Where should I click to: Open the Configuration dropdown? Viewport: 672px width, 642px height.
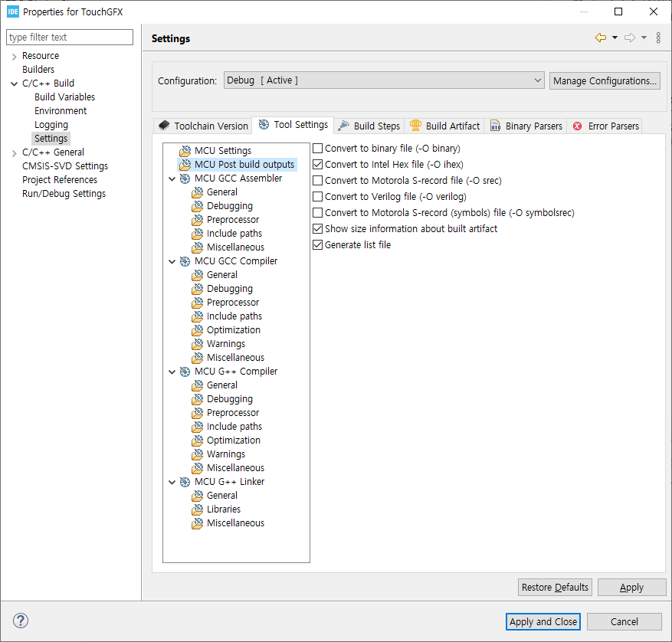(384, 80)
